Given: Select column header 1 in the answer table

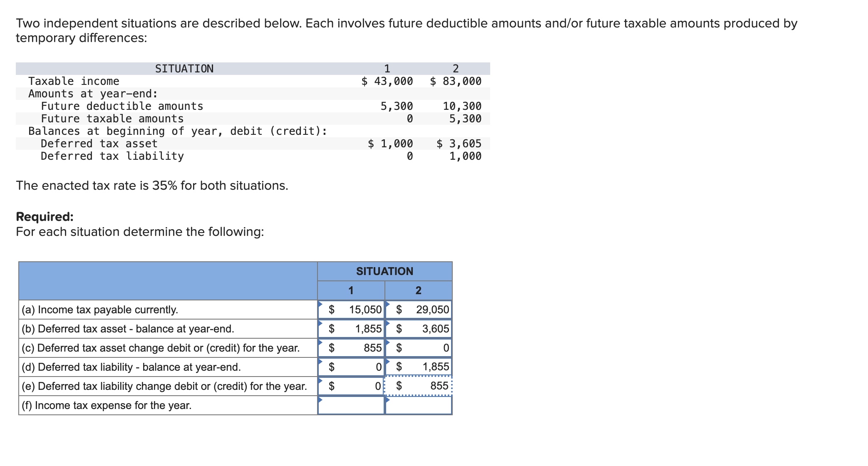Looking at the screenshot, I should (351, 291).
